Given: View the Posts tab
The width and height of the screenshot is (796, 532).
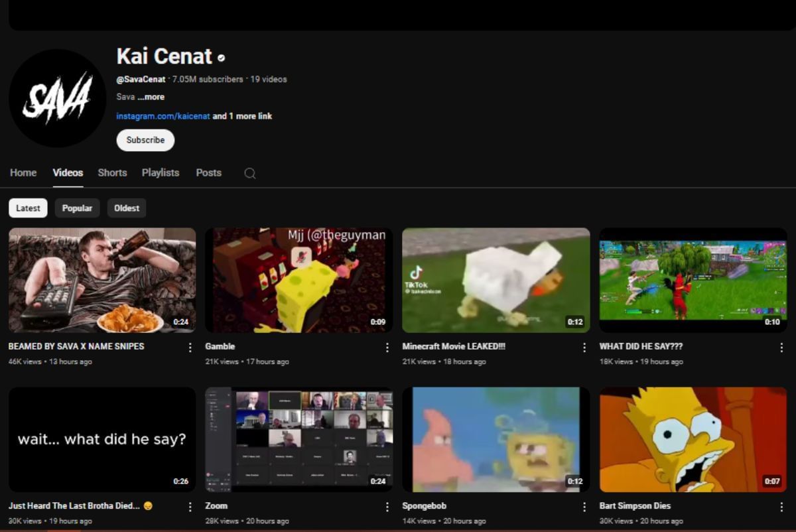Looking at the screenshot, I should [208, 172].
